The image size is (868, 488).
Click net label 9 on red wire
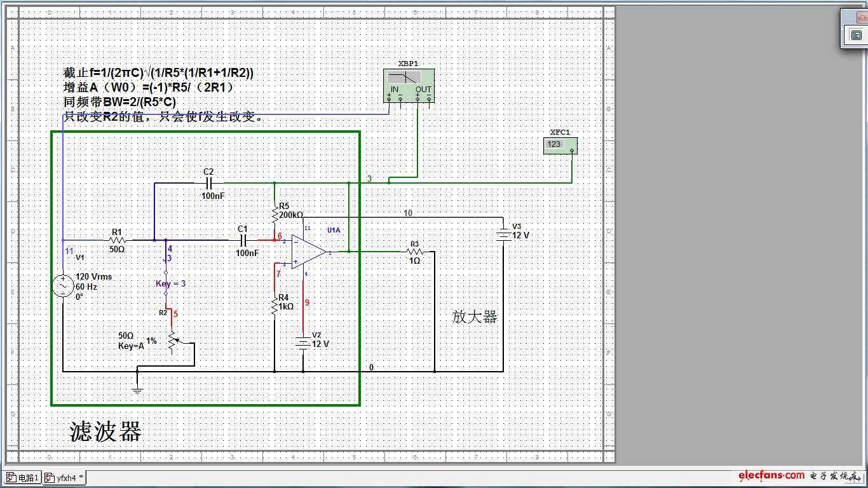coord(307,302)
